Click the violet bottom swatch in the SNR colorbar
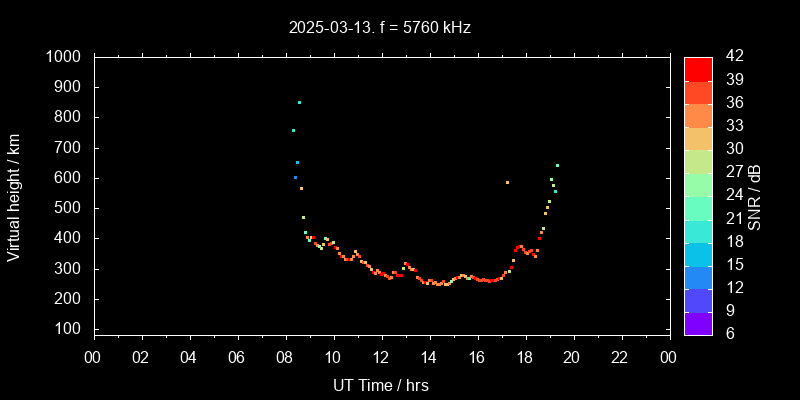This screenshot has width=800, height=400. click(698, 322)
